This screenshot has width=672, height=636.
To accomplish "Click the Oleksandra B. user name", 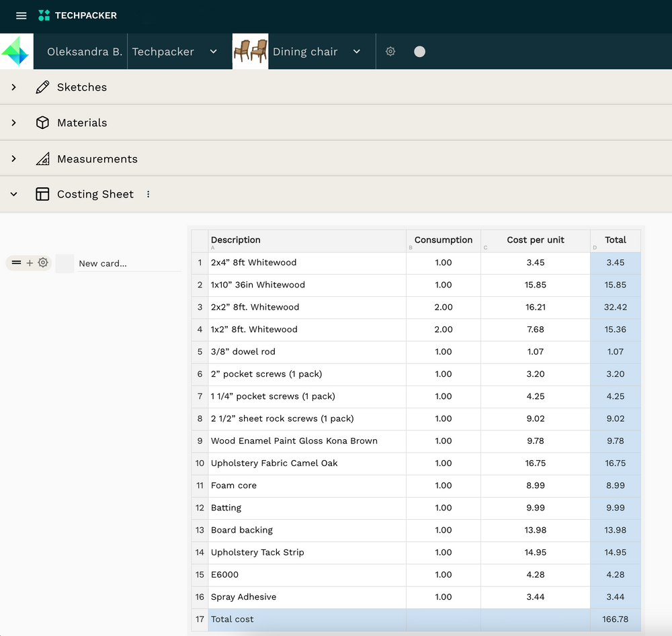I will point(84,52).
